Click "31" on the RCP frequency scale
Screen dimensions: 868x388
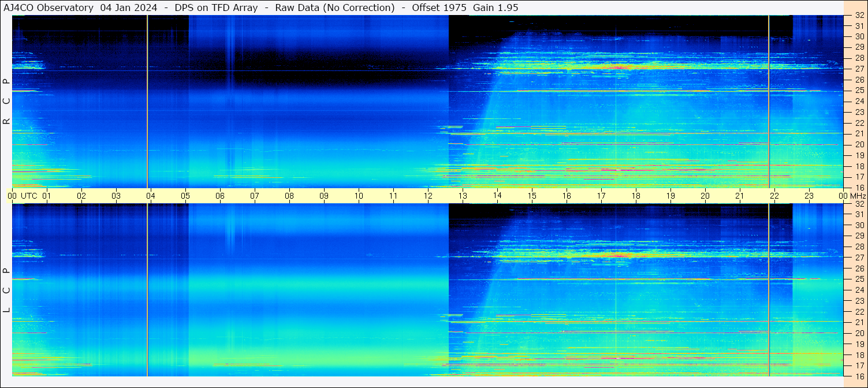[x=859, y=26]
